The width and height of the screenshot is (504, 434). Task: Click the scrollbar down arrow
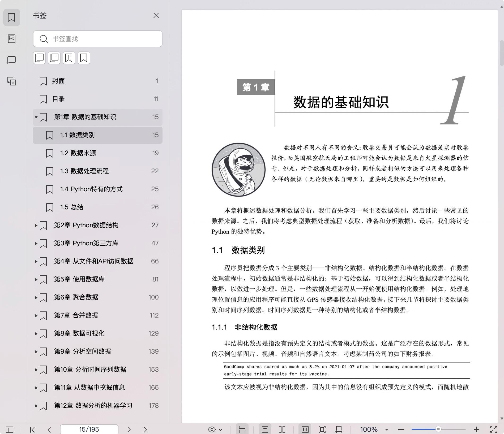[x=502, y=419]
